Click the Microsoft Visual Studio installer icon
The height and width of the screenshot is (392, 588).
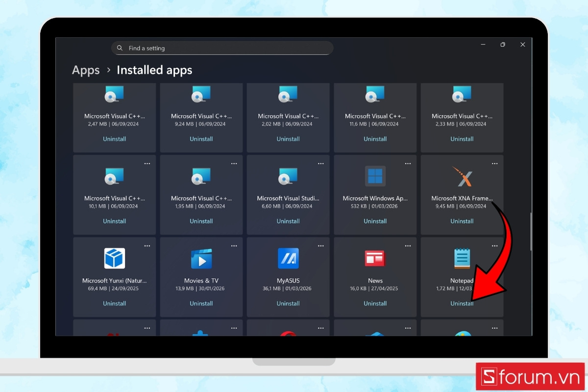288,176
